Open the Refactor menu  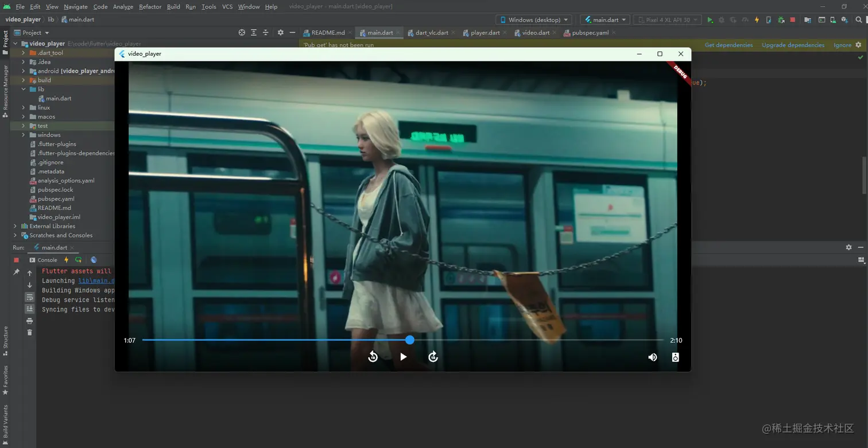tap(150, 7)
